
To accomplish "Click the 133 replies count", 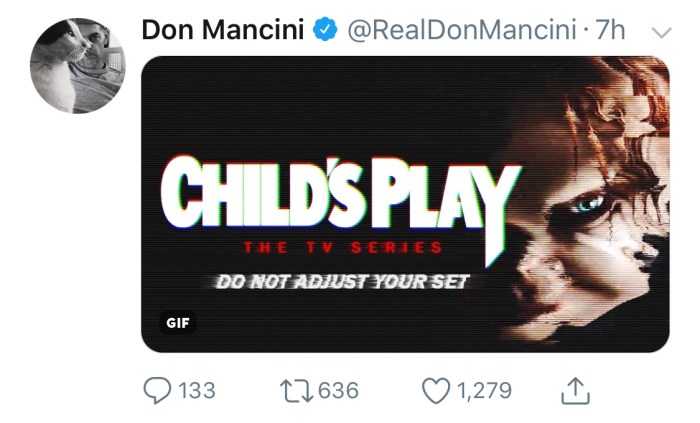I will pyautogui.click(x=196, y=390).
